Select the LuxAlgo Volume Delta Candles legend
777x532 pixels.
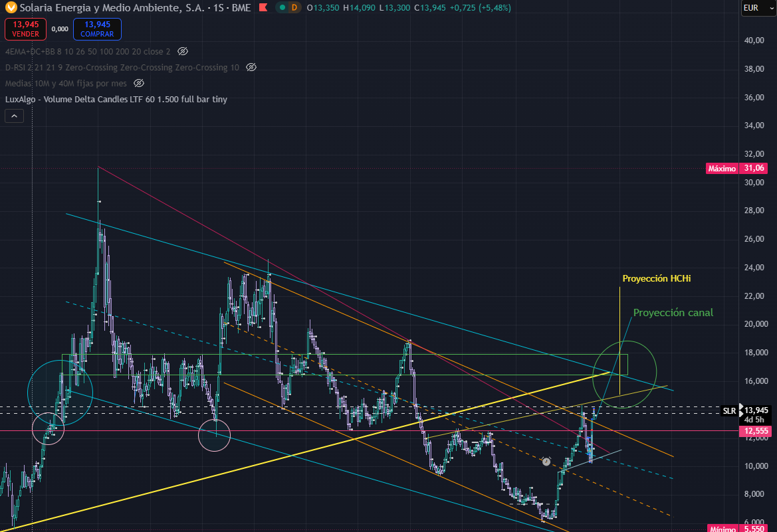116,99
